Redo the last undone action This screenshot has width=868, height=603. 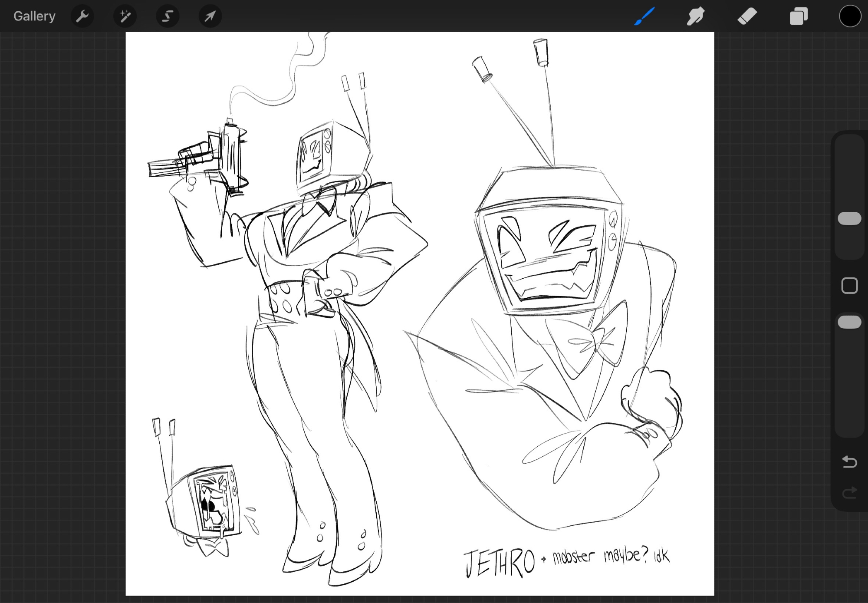tap(849, 493)
